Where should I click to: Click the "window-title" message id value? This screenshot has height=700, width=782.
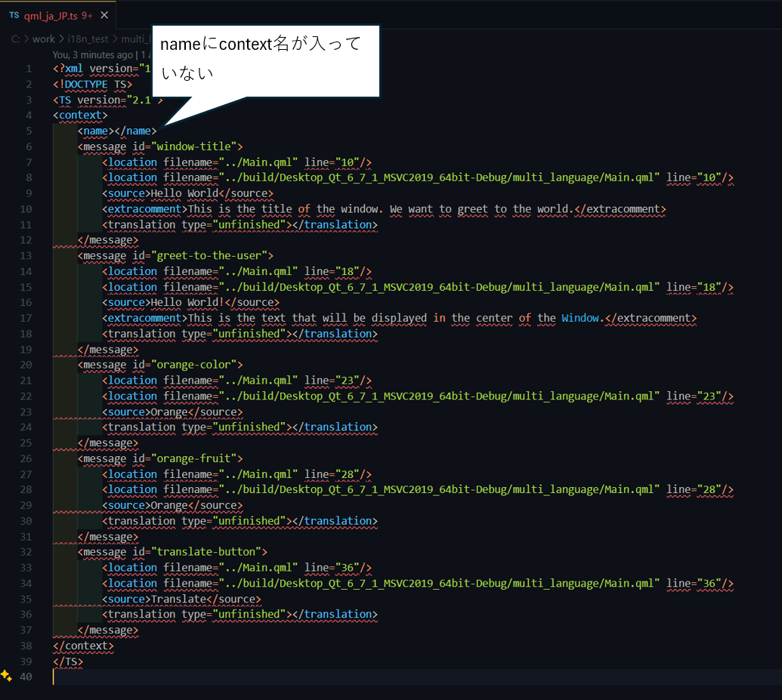click(196, 146)
